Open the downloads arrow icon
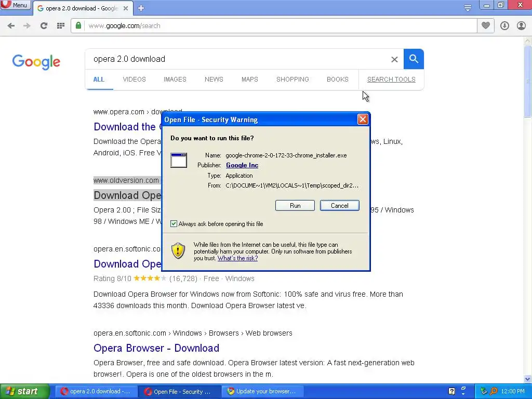Image resolution: width=532 pixels, height=399 pixels. coord(504,26)
